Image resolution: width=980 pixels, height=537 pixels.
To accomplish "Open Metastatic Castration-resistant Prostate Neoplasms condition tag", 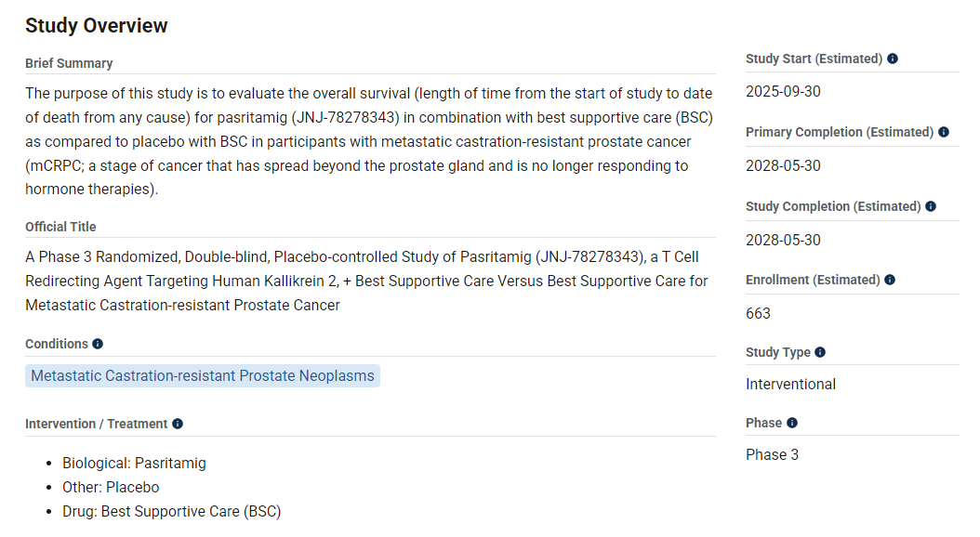I will tap(203, 376).
